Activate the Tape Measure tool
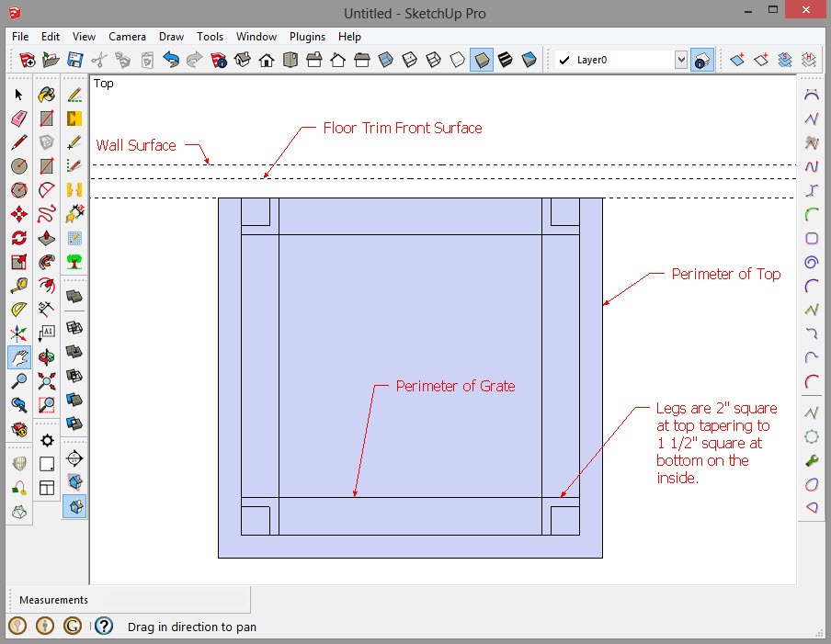 point(18,286)
